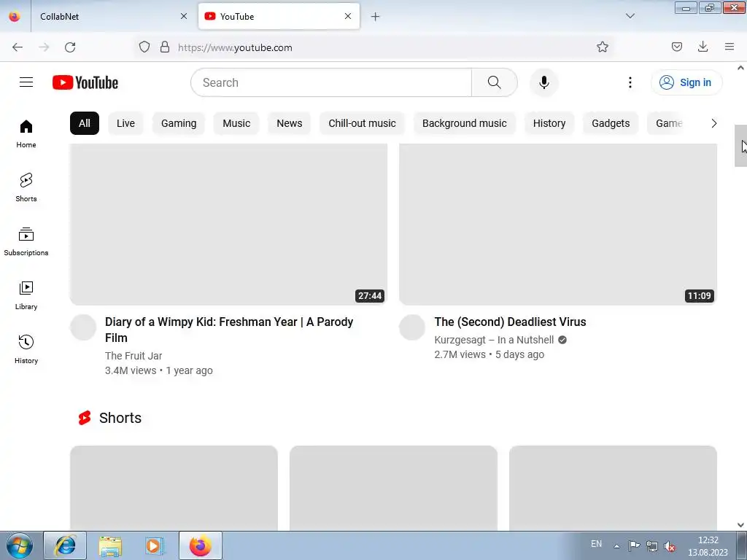Image resolution: width=747 pixels, height=560 pixels.
Task: Save to Pocket icon in toolbar
Action: click(676, 47)
